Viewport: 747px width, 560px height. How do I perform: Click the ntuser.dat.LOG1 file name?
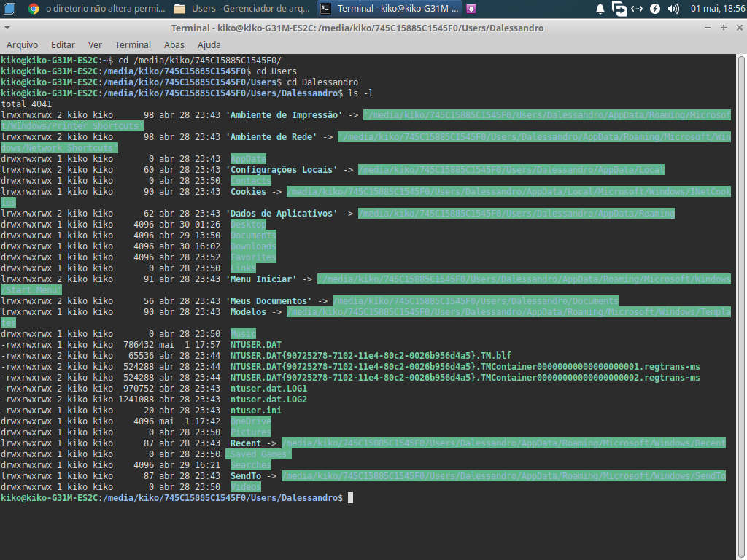(x=268, y=389)
